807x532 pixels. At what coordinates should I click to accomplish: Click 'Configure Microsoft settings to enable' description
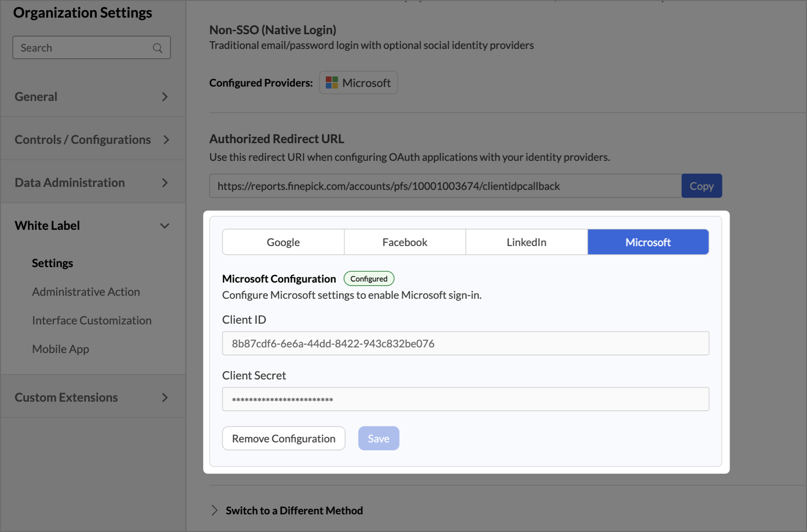pyautogui.click(x=352, y=295)
